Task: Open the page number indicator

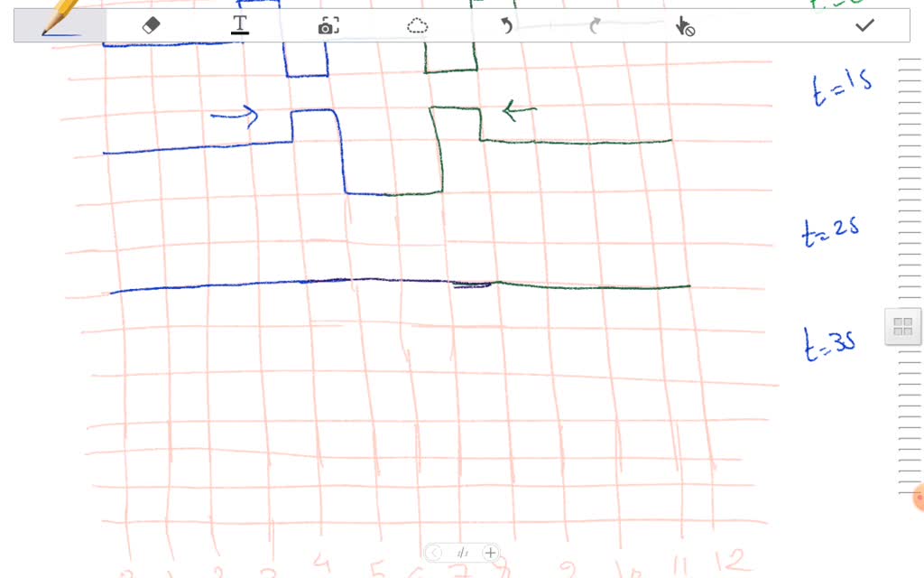Action: pyautogui.click(x=462, y=553)
